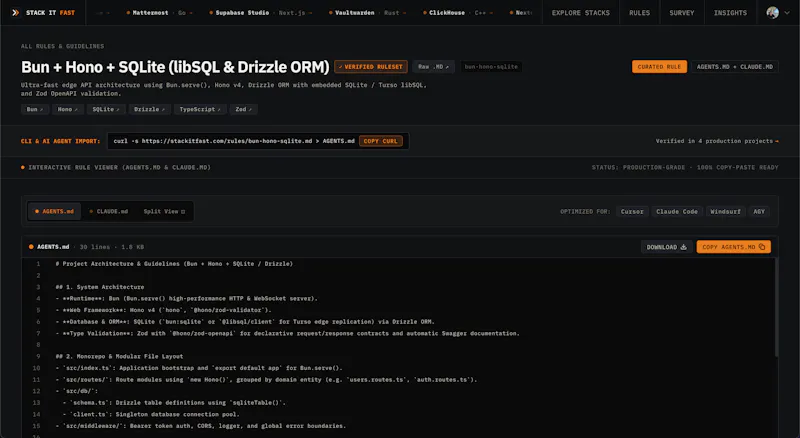Open the Zod tag

click(243, 109)
